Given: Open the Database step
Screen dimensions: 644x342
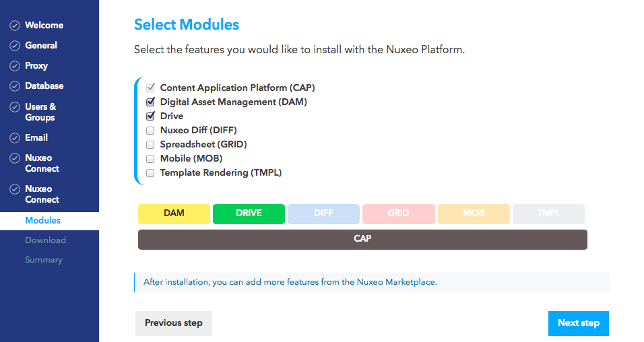Looking at the screenshot, I should (44, 85).
